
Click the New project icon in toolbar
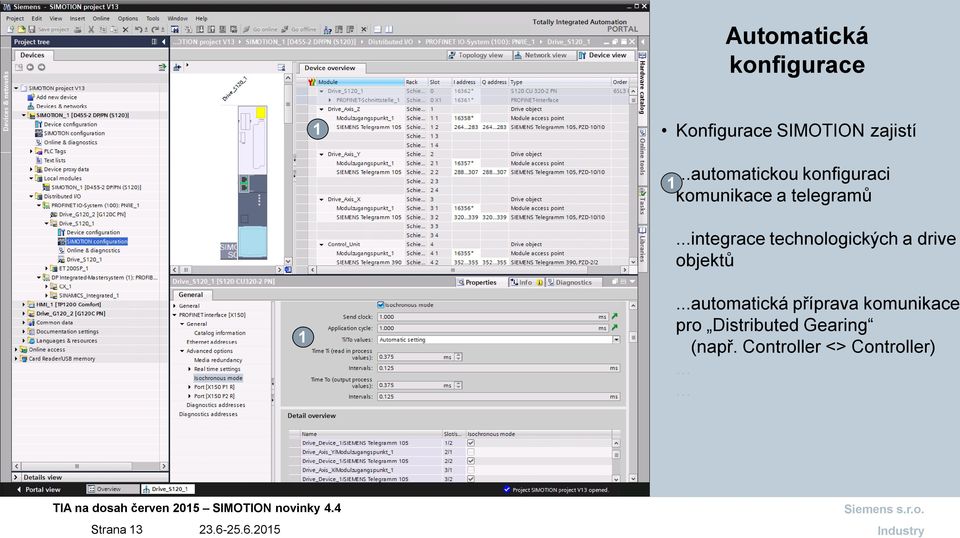(x=11, y=29)
